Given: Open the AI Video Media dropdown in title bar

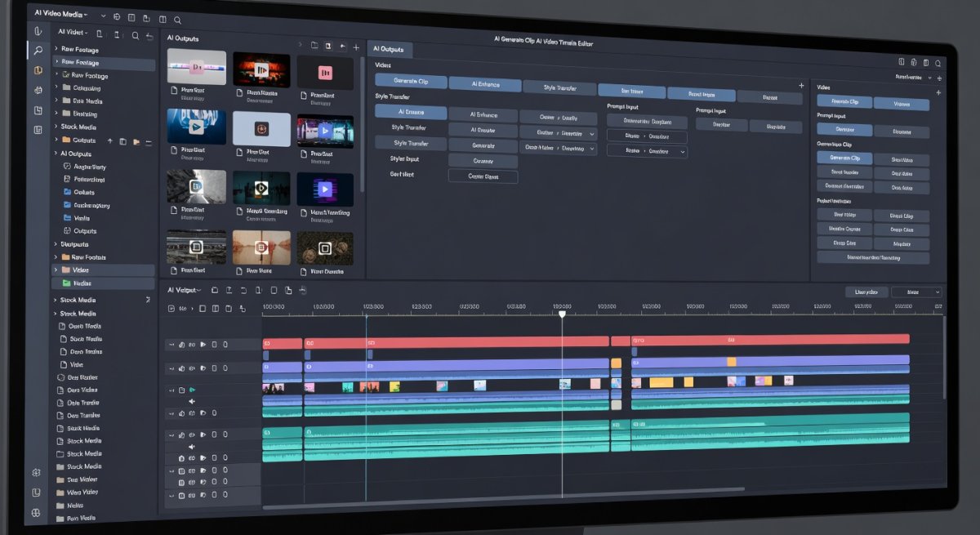Looking at the screenshot, I should 60,15.
